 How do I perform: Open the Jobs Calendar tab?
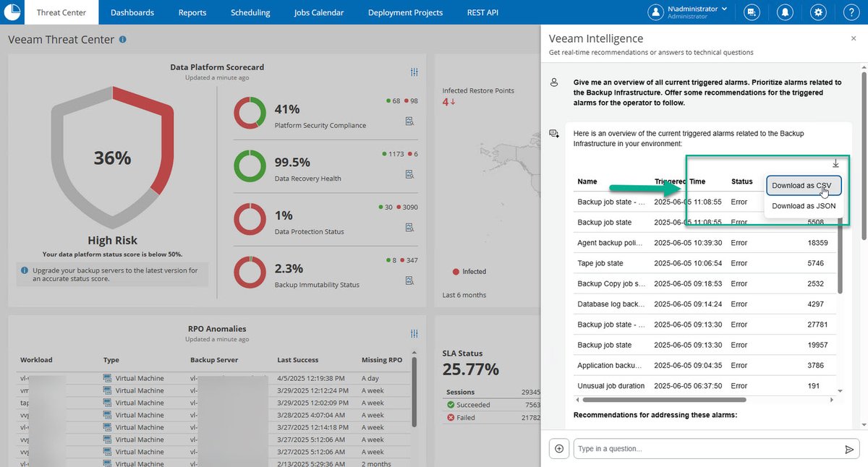tap(319, 12)
